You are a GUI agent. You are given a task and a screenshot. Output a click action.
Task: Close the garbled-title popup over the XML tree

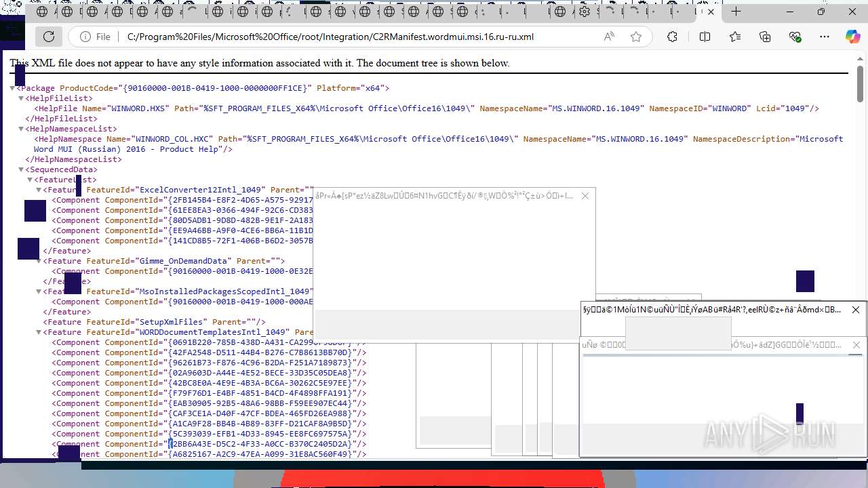click(585, 196)
